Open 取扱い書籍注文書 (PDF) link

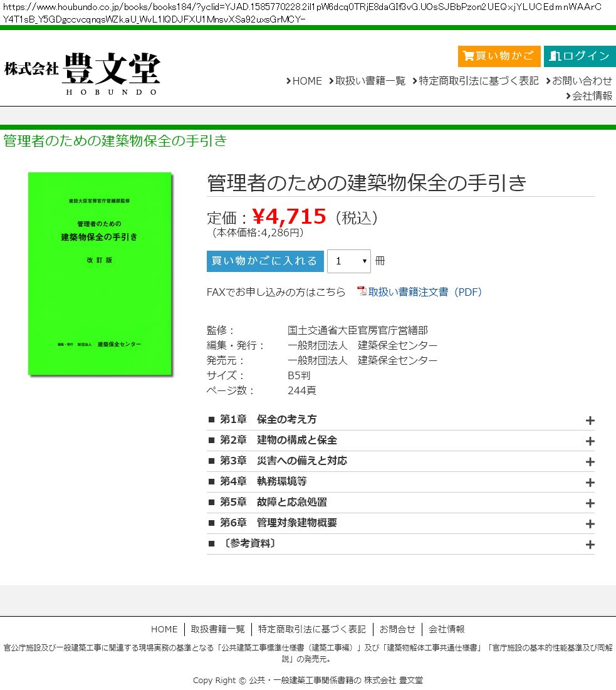tap(425, 292)
